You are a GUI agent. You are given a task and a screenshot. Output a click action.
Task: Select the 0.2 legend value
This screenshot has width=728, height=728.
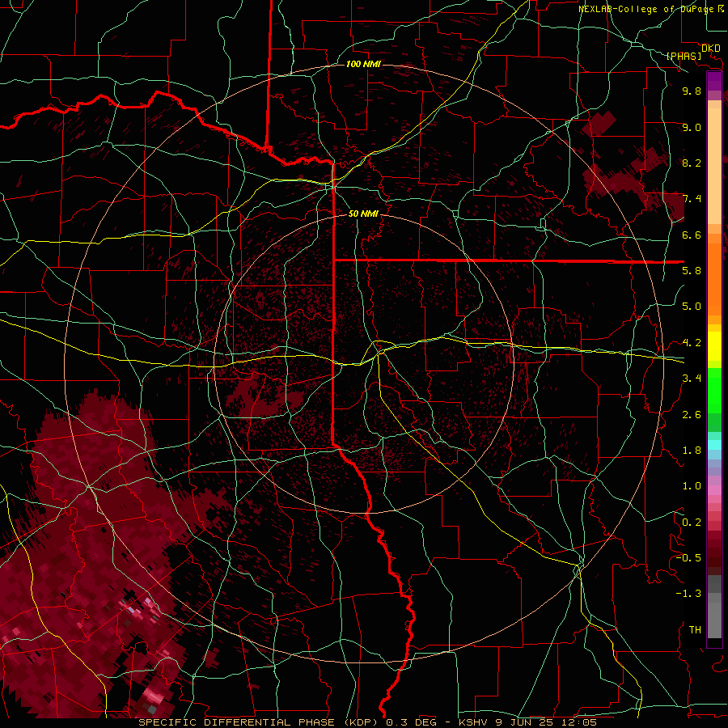[x=692, y=523]
